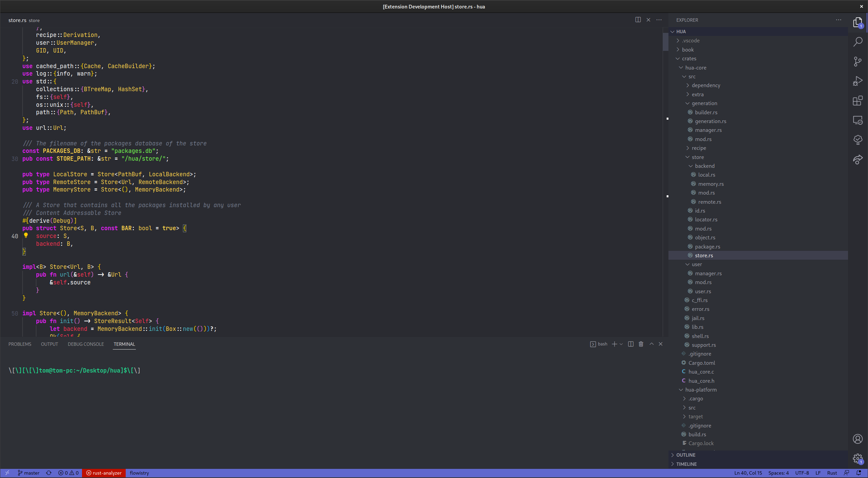Open Run and Debug view icon
This screenshot has height=478, width=868.
[x=857, y=81]
